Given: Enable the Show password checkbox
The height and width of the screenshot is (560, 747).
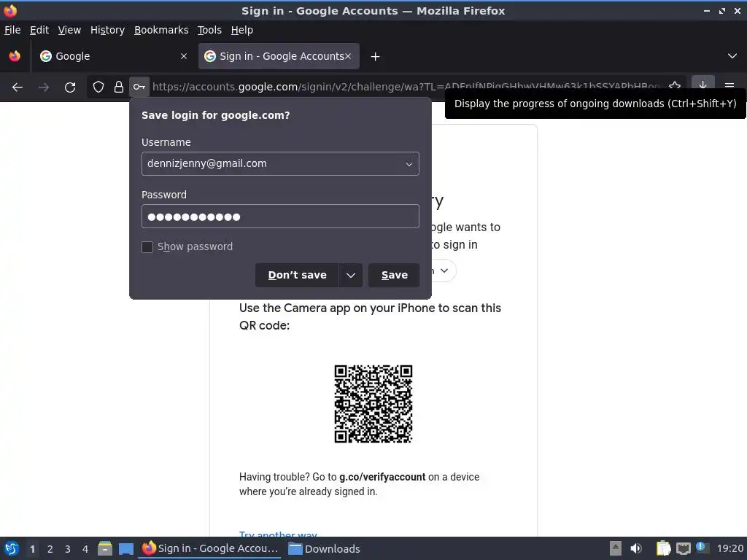Looking at the screenshot, I should click(x=147, y=246).
